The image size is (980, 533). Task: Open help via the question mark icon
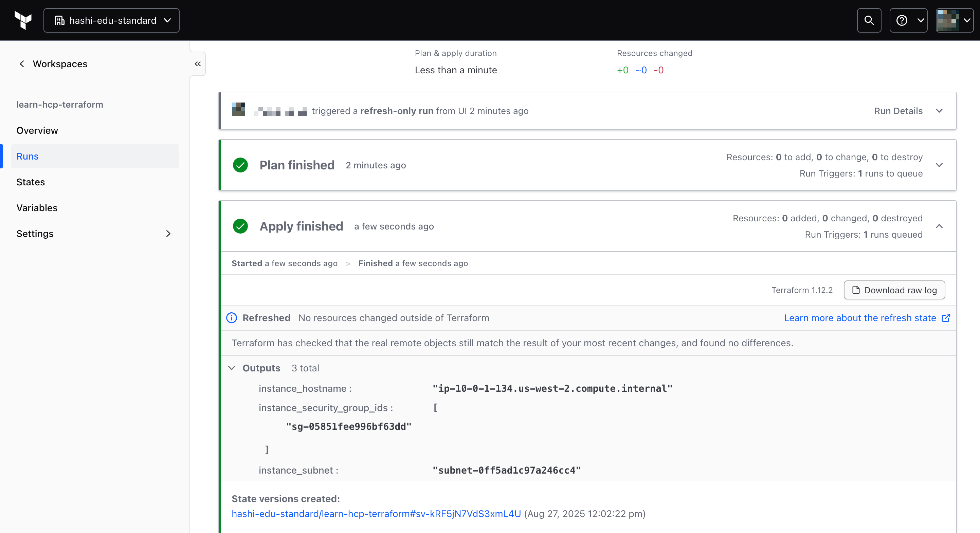click(x=902, y=20)
